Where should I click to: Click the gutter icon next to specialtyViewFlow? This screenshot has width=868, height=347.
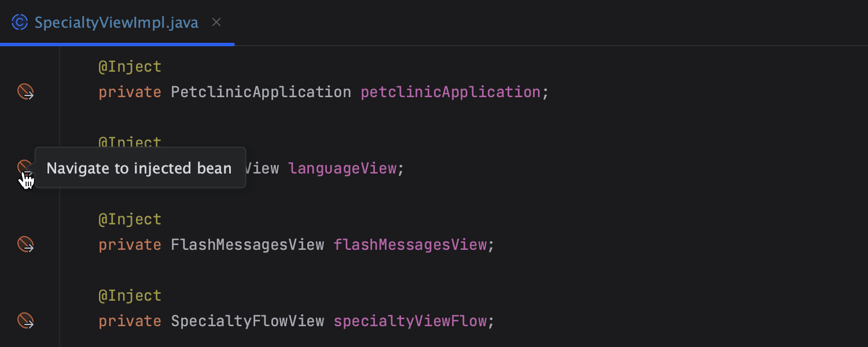point(25,321)
